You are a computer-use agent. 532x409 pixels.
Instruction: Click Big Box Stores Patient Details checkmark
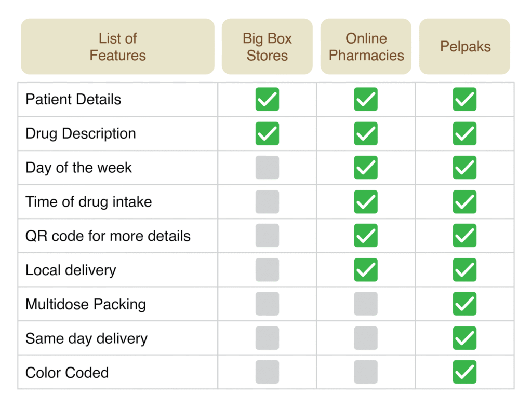[267, 99]
